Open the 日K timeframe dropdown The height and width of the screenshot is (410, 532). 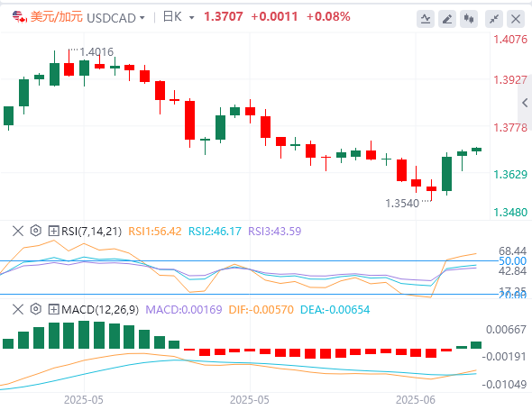point(179,17)
